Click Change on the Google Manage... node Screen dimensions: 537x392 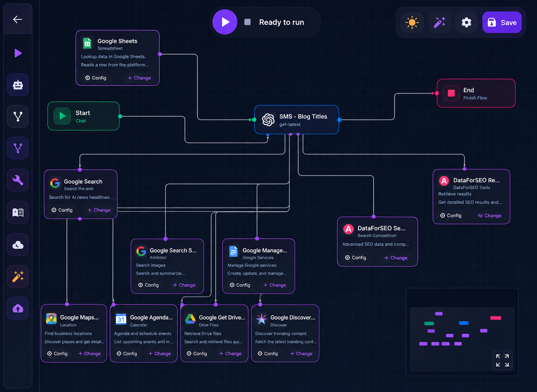pos(275,285)
